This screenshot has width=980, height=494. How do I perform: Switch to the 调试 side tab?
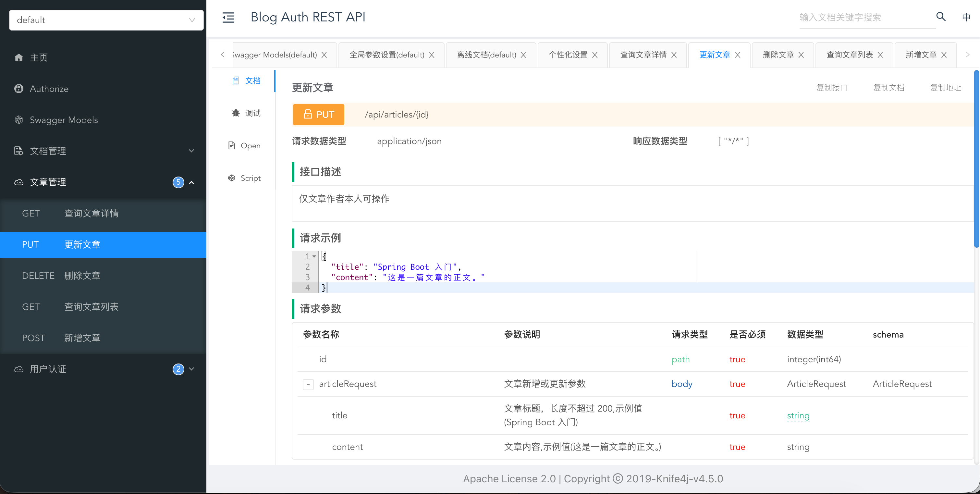tap(246, 113)
